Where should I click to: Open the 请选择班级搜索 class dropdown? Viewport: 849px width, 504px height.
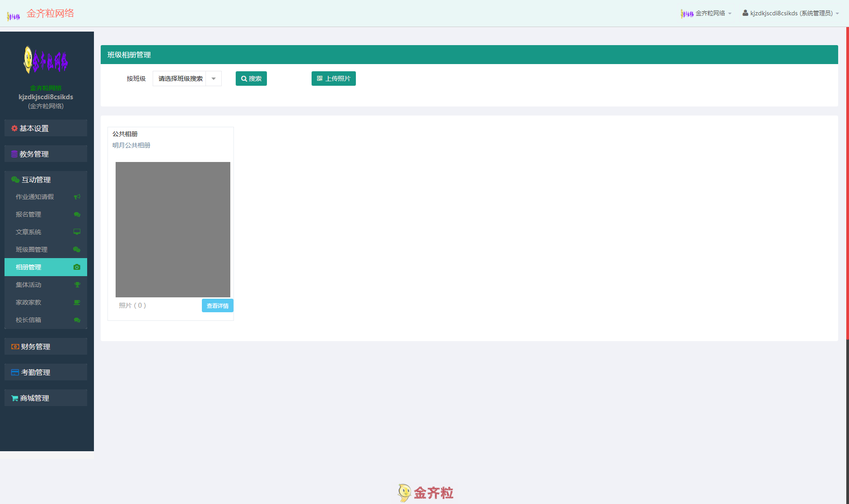[x=187, y=79]
